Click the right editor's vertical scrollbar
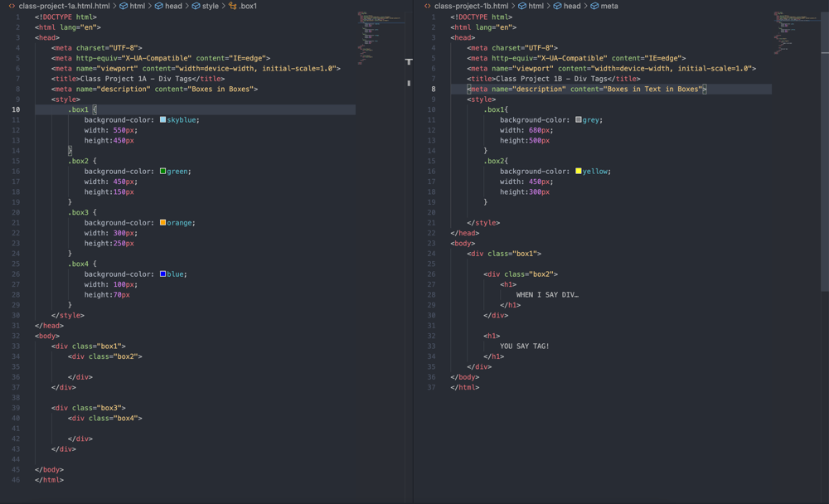 pos(825,166)
